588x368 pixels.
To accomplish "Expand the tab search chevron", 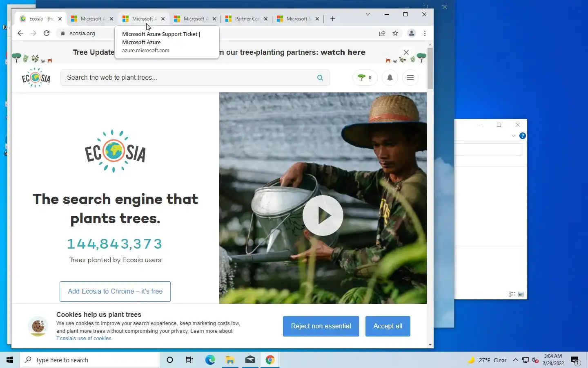I will 368,14.
